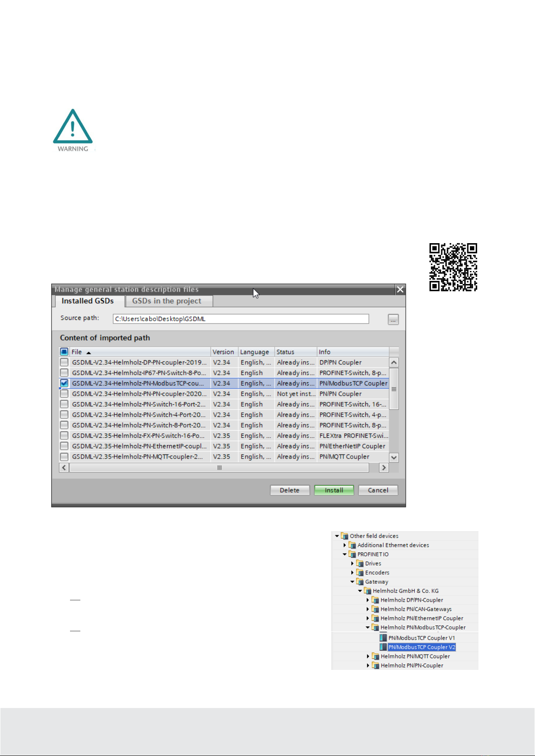Expand the Additional Ethernet devices node
This screenshot has height=756, width=535.
tap(345, 545)
